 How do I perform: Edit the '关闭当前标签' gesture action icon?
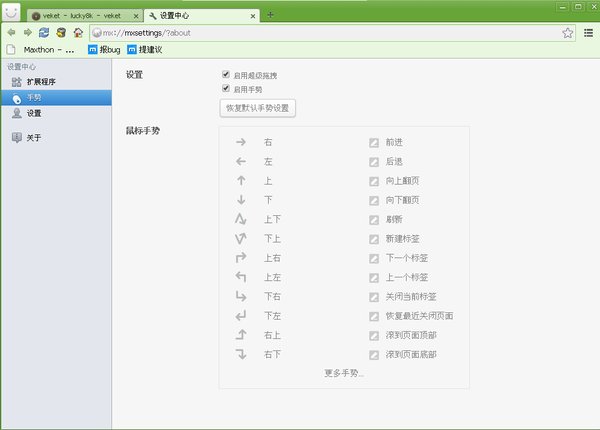[x=374, y=297]
